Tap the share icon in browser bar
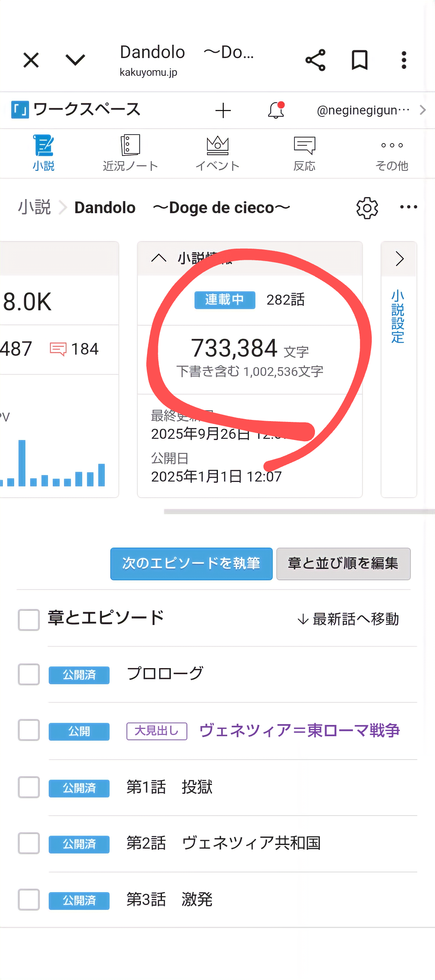The height and width of the screenshot is (980, 435). pyautogui.click(x=315, y=60)
